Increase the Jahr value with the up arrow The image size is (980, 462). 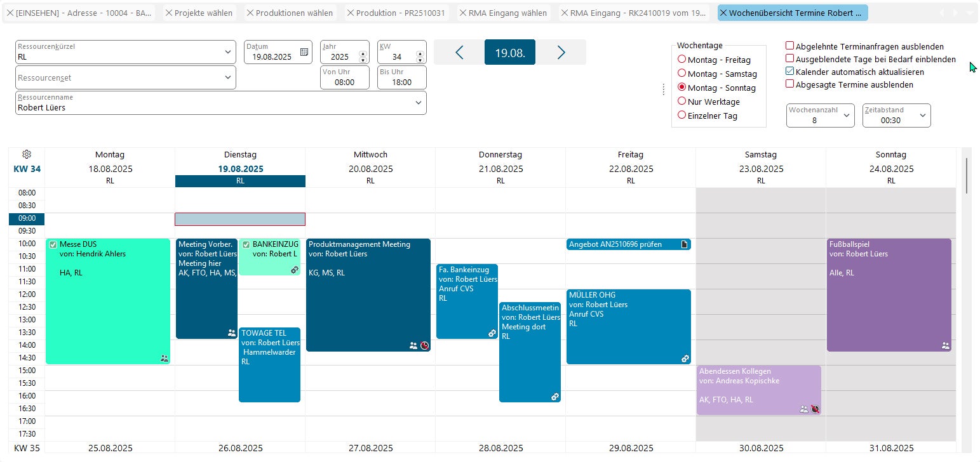(x=363, y=54)
